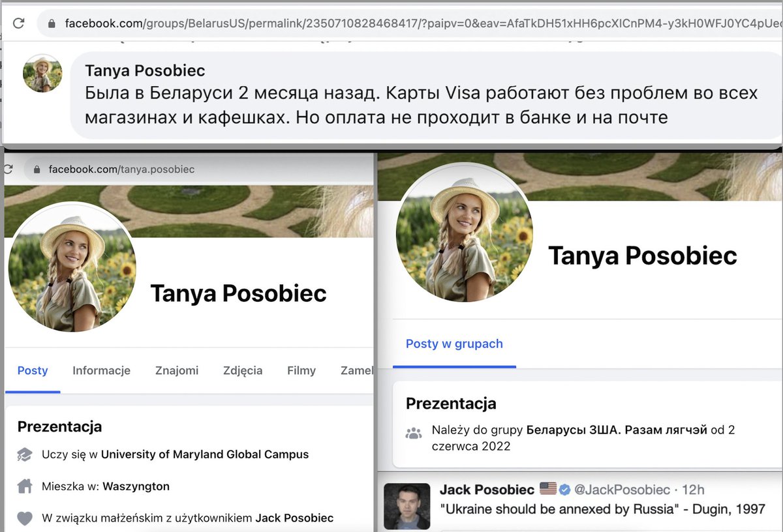The height and width of the screenshot is (532, 783).
Task: Open left profile round picture with sunflowers
Action: coord(72,267)
